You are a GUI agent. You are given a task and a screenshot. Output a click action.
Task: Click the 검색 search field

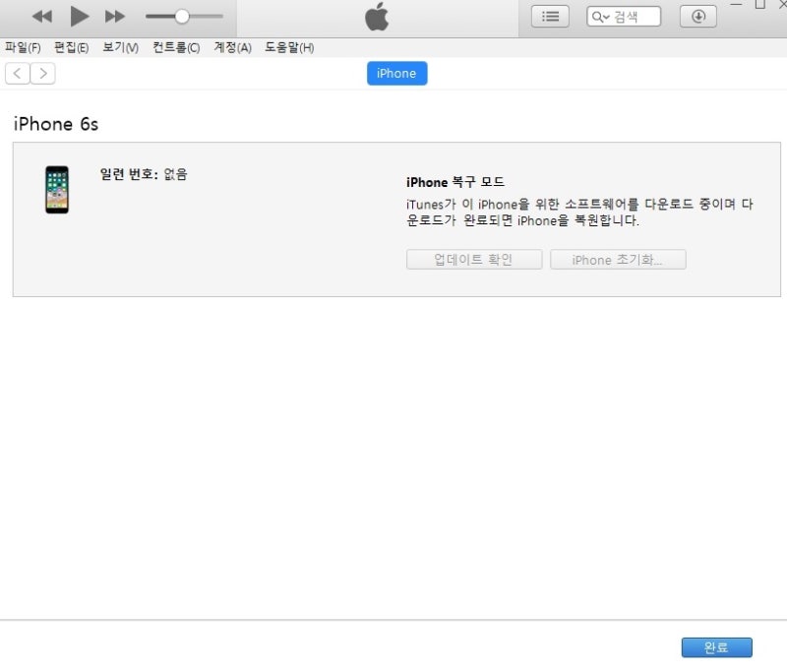[x=624, y=17]
